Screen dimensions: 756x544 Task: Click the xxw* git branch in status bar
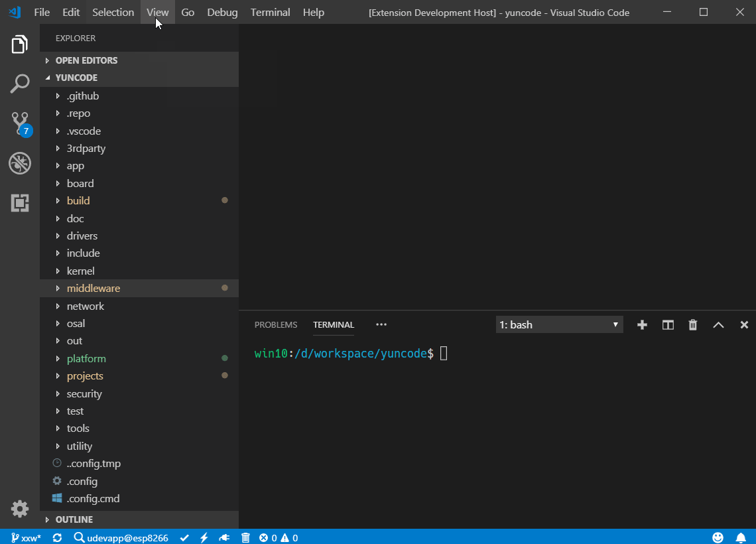[x=26, y=538]
